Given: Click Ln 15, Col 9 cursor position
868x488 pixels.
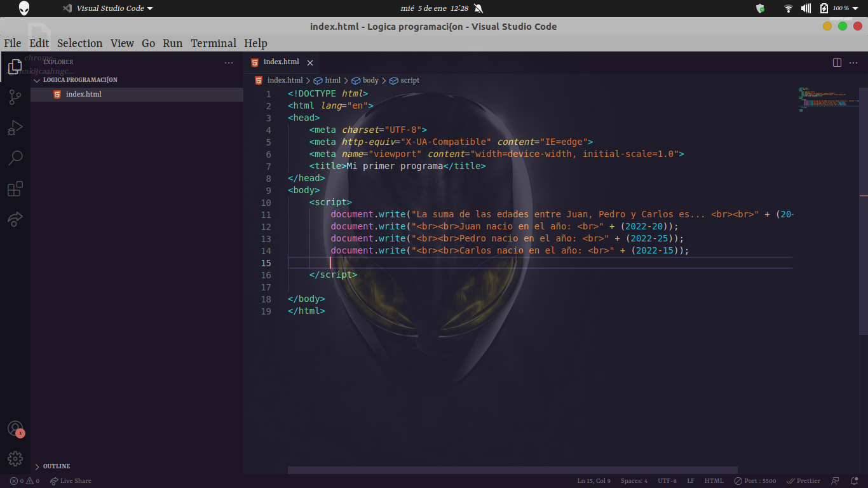Looking at the screenshot, I should (593, 481).
